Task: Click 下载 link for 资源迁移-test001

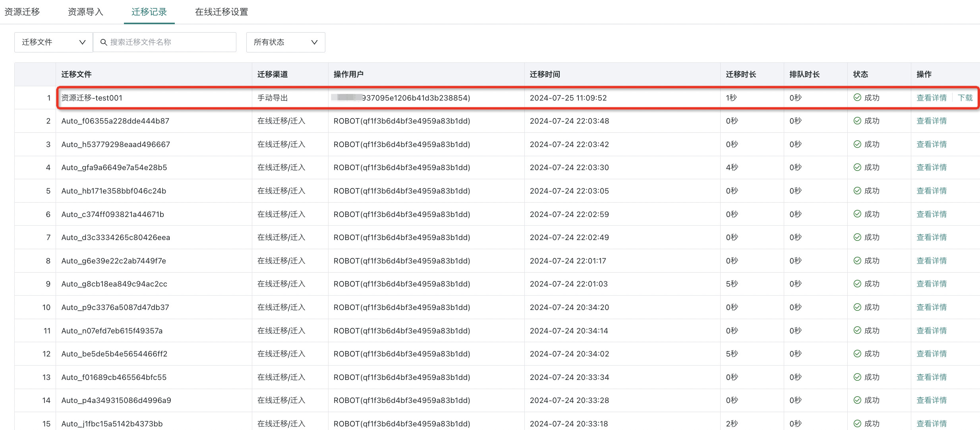Action: [x=965, y=98]
